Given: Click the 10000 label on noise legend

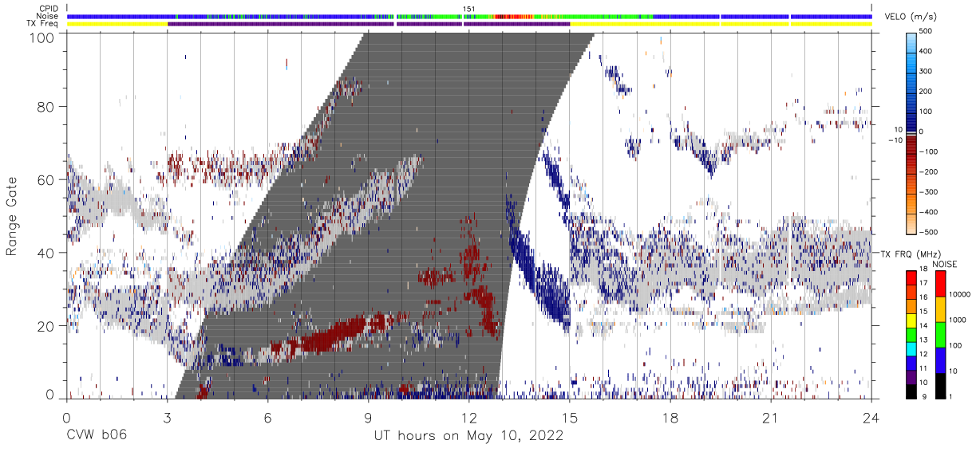Looking at the screenshot, I should (959, 294).
